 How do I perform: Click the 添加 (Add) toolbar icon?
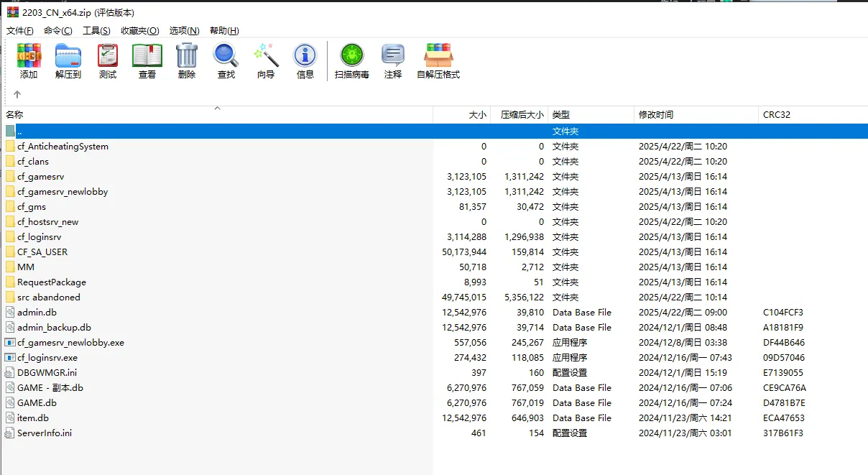pos(29,55)
